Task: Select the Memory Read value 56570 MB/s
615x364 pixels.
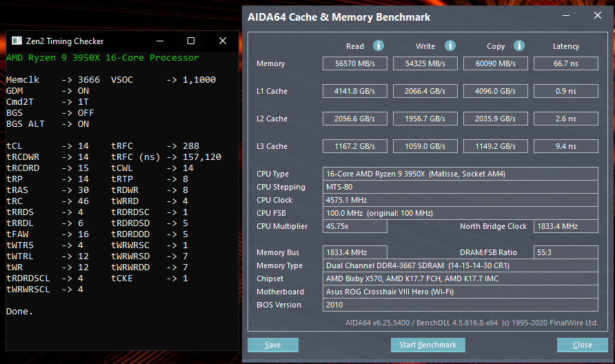Action: click(355, 63)
